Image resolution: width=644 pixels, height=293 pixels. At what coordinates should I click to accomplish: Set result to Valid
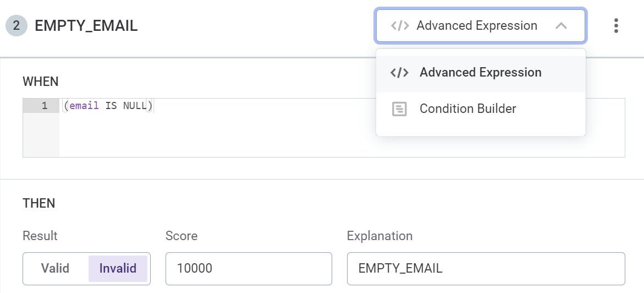click(x=55, y=269)
